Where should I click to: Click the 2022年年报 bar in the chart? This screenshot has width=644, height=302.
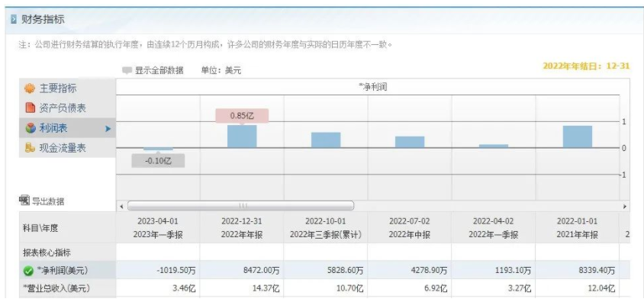[x=242, y=137]
